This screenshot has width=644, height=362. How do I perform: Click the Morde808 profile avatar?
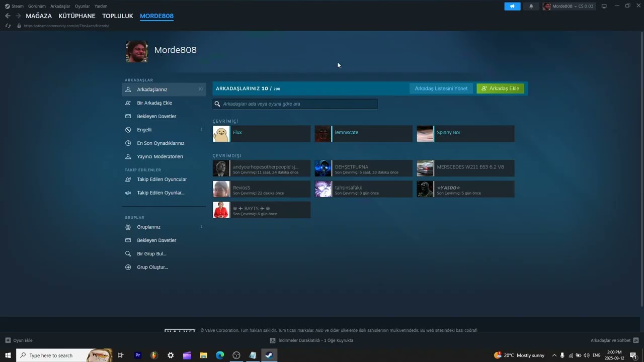tap(137, 51)
